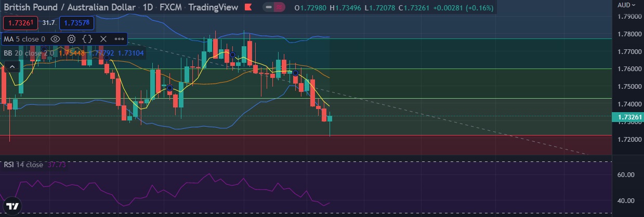The height and width of the screenshot is (217, 644).
Task: Click RSI scale value 60.00
Action: 626,175
